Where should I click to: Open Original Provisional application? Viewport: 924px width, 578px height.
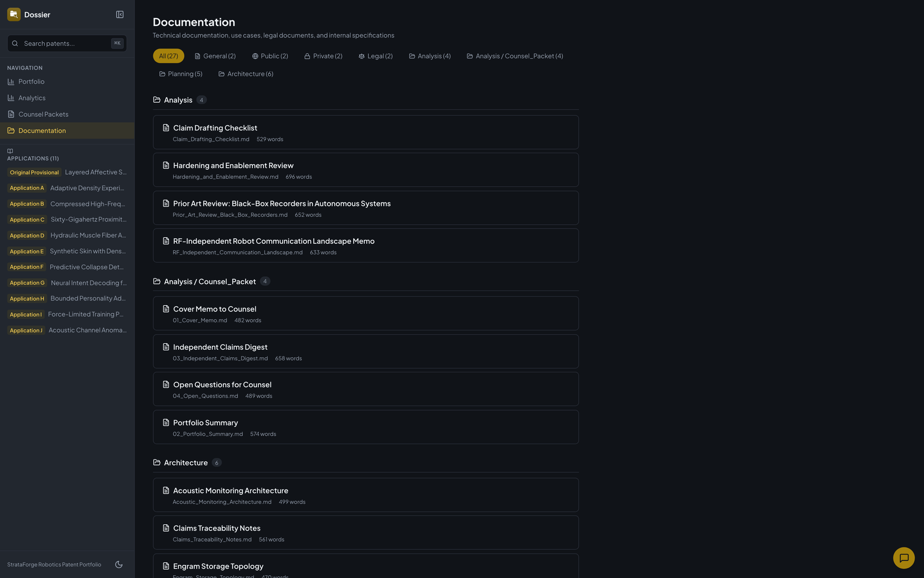click(67, 172)
